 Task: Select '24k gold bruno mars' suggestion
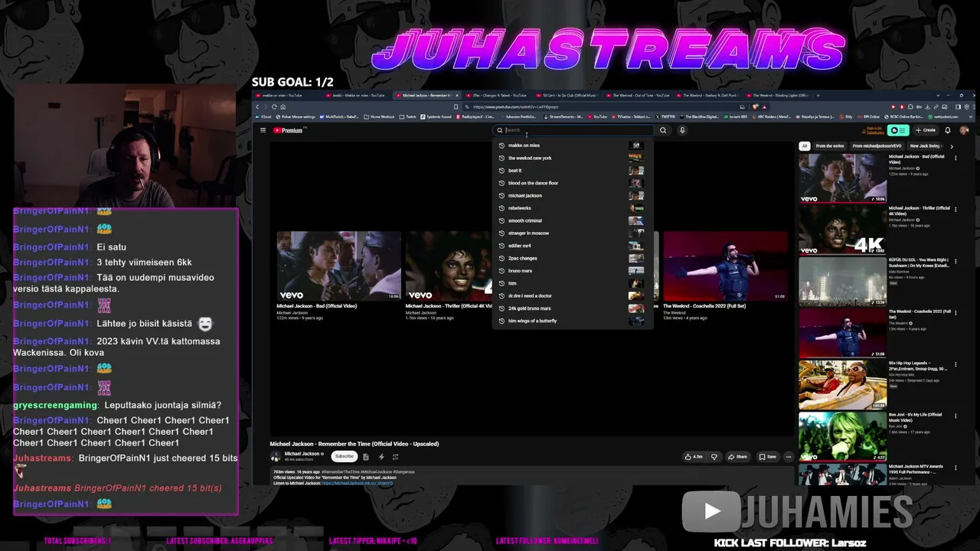(x=571, y=308)
